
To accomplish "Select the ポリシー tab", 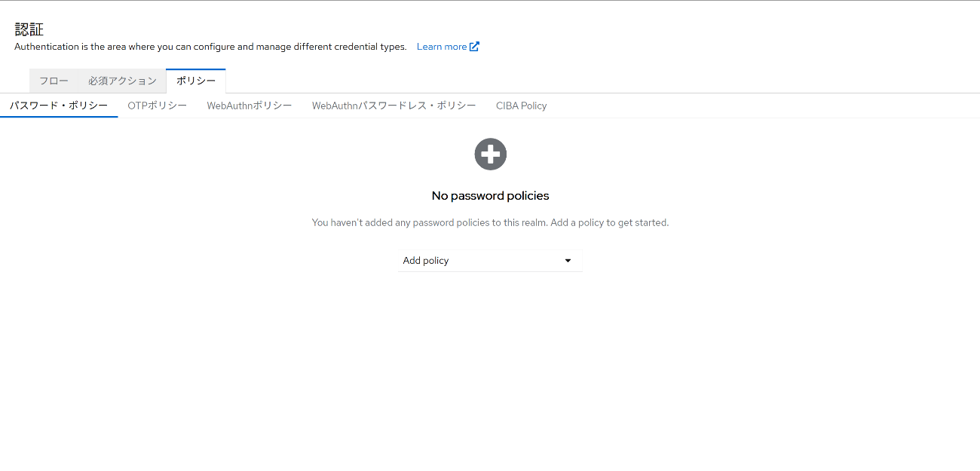I will point(195,81).
